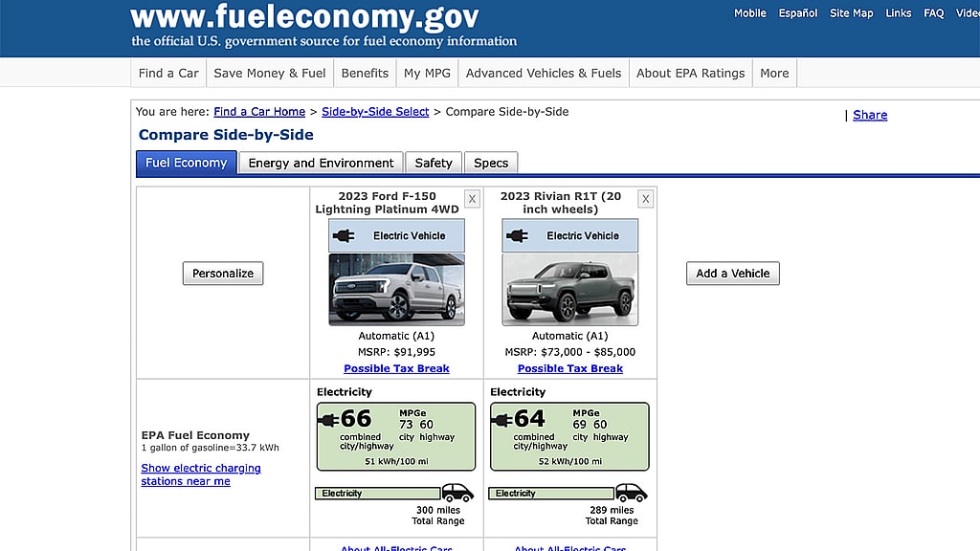Click the plug icon above Ford photo

(343, 235)
